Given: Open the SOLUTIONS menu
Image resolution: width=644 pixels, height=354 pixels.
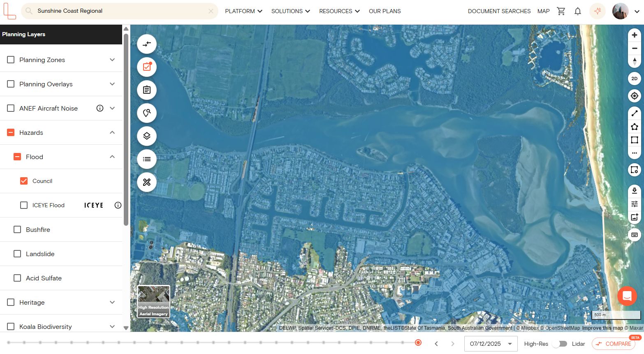Looking at the screenshot, I should pyautogui.click(x=290, y=11).
